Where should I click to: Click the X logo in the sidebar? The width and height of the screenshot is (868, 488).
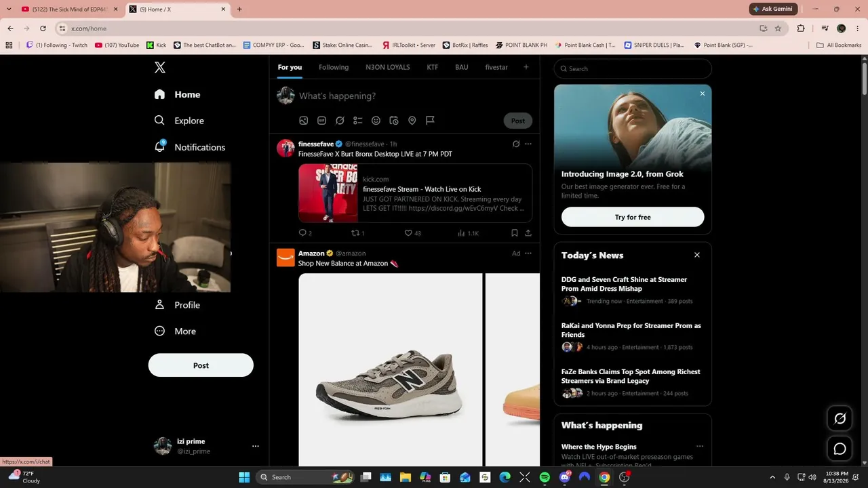(160, 67)
